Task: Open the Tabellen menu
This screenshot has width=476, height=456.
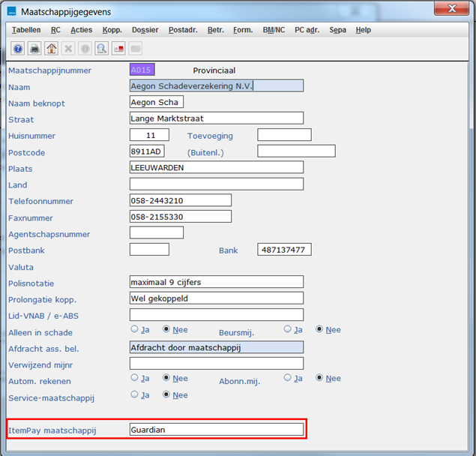Action: tap(26, 30)
